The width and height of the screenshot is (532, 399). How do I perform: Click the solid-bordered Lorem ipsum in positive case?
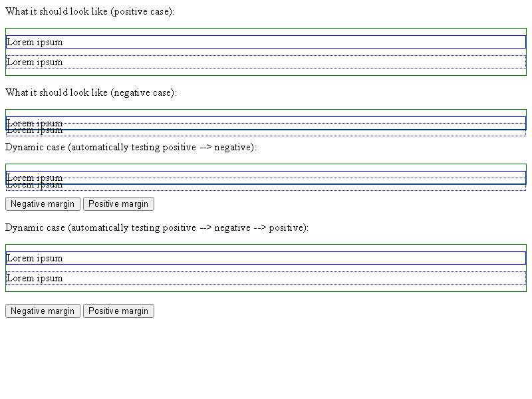coord(35,42)
